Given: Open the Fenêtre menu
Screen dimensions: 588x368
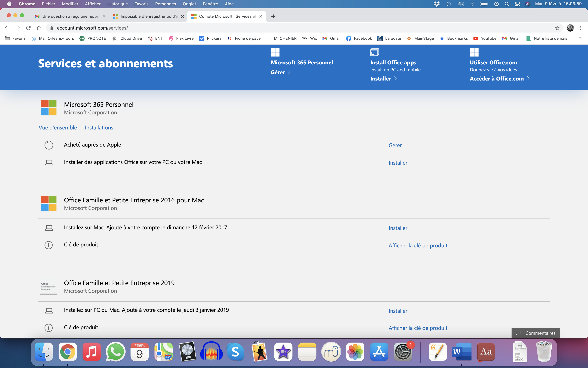Looking at the screenshot, I should (x=210, y=4).
